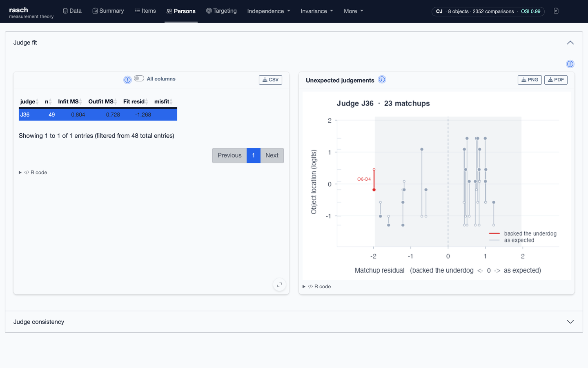Collapse the Judge fit section chevron
This screenshot has width=588, height=368.
pos(570,43)
